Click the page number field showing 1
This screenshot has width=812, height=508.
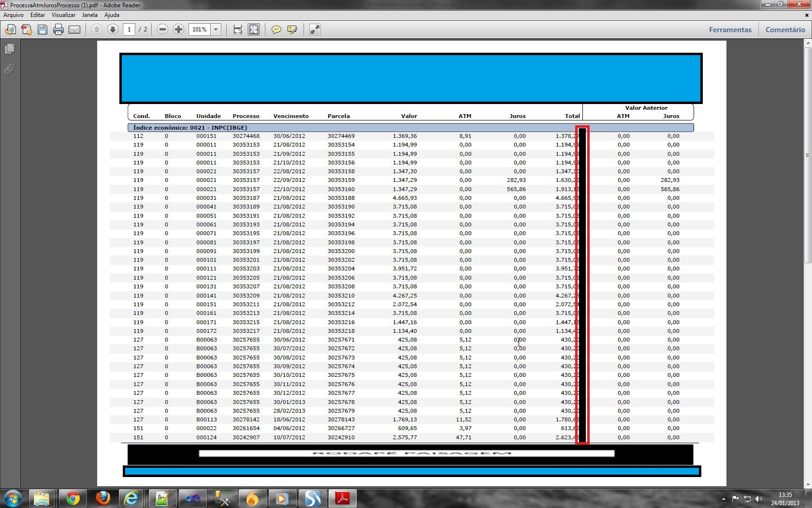click(x=129, y=30)
